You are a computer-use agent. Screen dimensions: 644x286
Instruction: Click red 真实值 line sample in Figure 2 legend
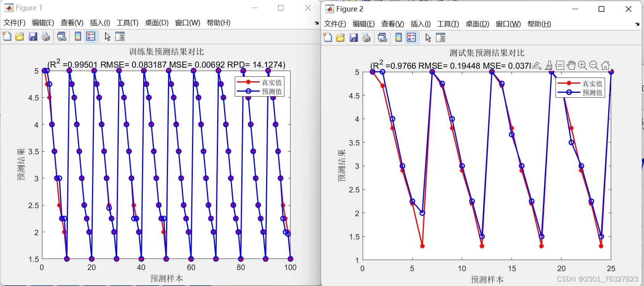(x=569, y=83)
